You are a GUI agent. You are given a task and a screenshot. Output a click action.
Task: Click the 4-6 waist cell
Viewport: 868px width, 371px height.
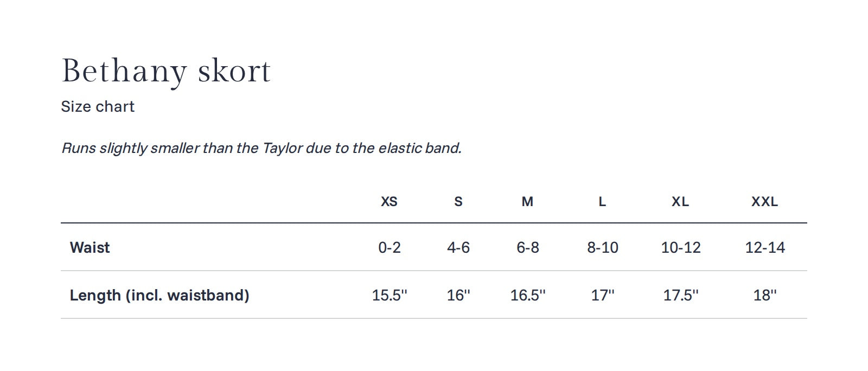point(458,247)
